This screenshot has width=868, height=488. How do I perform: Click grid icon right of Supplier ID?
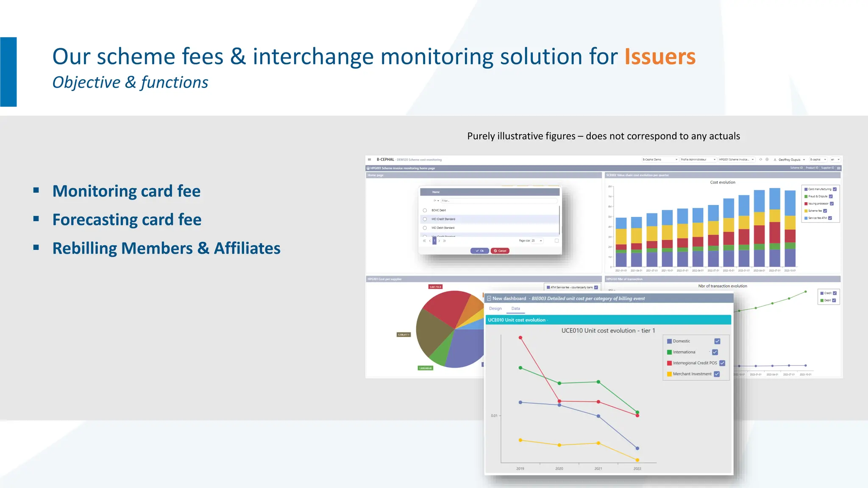coord(838,168)
